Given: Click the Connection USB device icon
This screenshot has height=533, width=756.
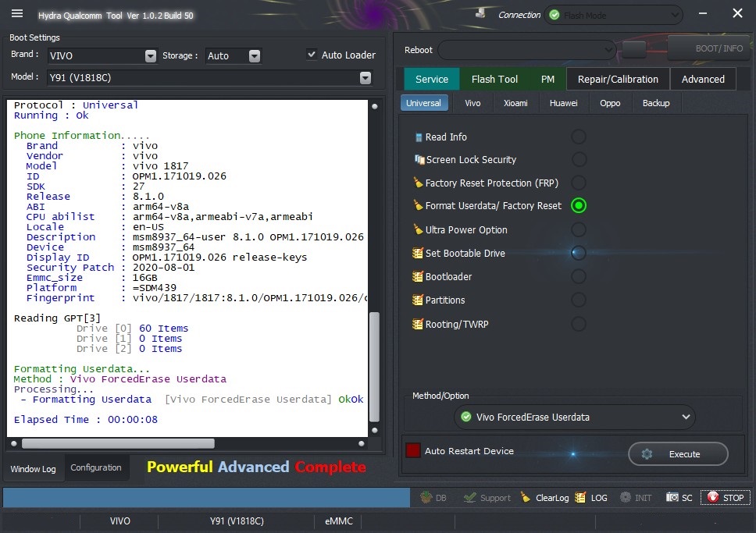Looking at the screenshot, I should pos(480,13).
